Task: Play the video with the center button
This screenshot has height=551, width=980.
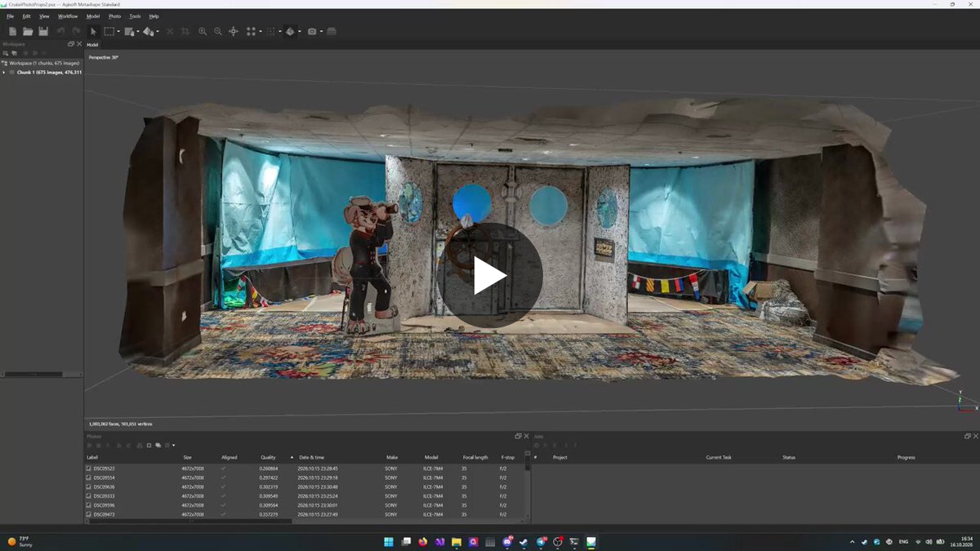Action: tap(489, 276)
